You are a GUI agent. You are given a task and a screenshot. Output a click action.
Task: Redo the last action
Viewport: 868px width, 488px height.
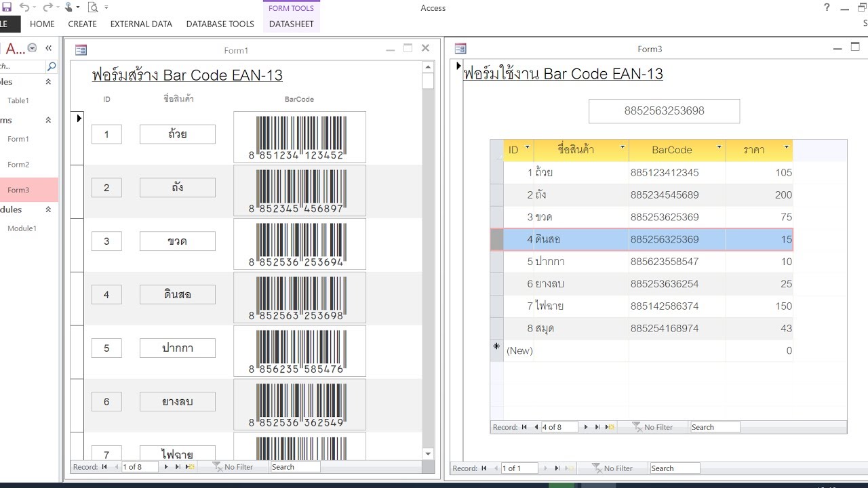47,7
